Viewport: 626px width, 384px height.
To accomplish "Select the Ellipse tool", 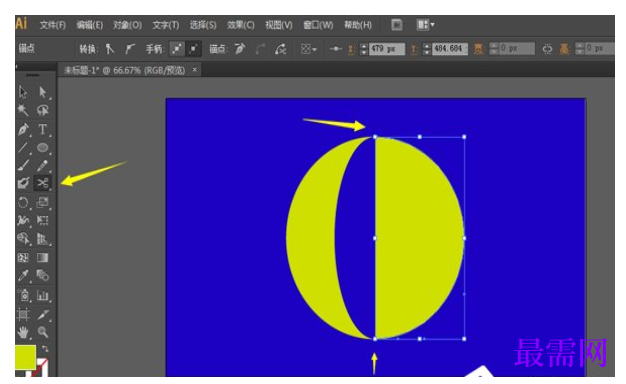I will [42, 148].
